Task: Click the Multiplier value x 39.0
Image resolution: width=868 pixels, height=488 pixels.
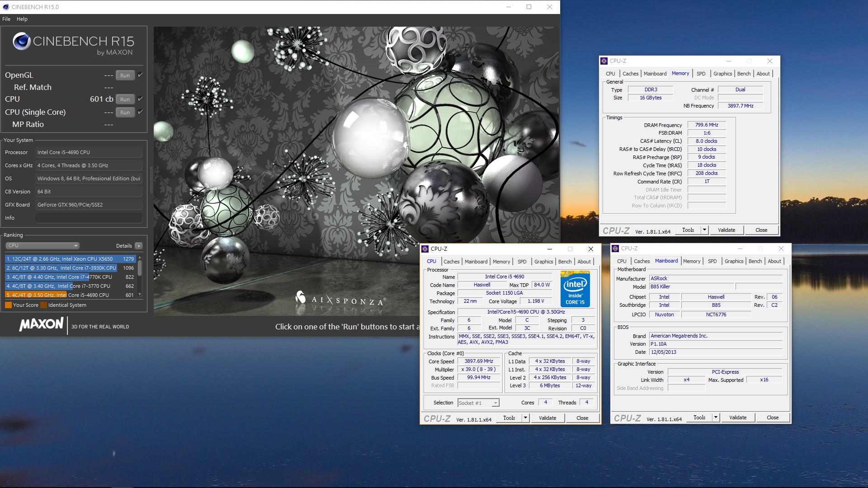Action: point(479,369)
